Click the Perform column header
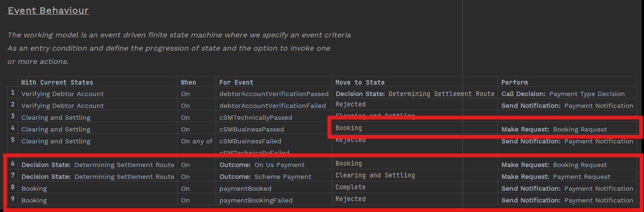Screen dimensions: 644x212 click(514, 82)
